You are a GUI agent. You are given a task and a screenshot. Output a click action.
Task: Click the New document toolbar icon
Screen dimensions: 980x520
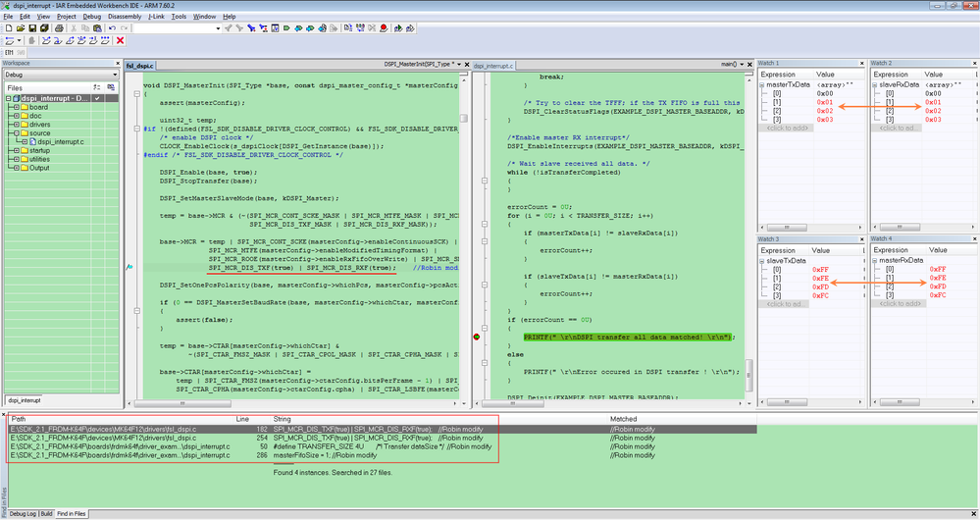click(x=8, y=28)
